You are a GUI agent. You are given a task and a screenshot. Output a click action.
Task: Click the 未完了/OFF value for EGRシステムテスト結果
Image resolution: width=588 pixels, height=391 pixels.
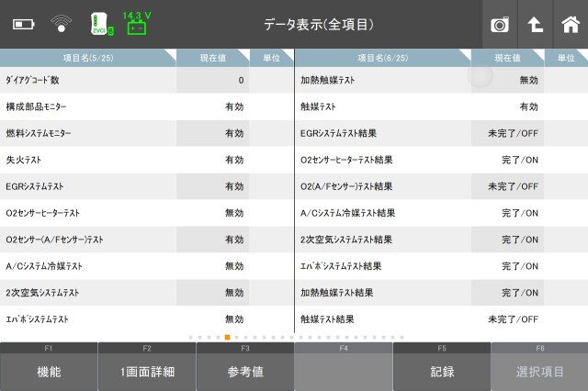513,133
